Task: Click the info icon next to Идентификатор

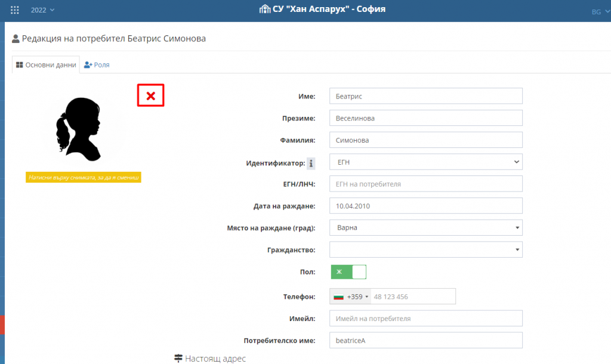Action: (311, 163)
